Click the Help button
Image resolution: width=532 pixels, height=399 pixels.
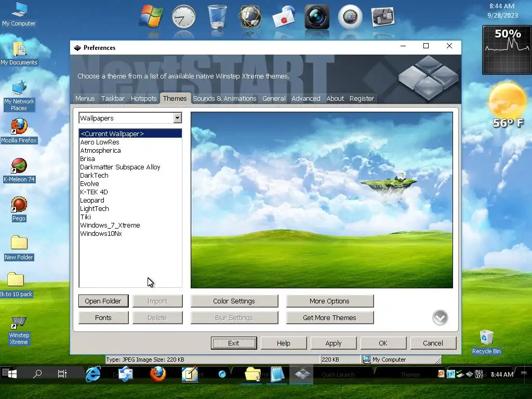coord(284,343)
